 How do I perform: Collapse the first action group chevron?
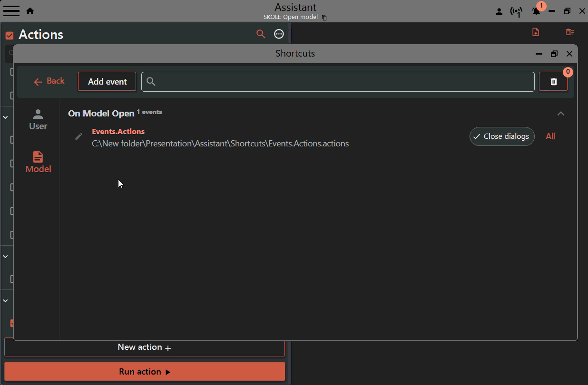coord(6,117)
